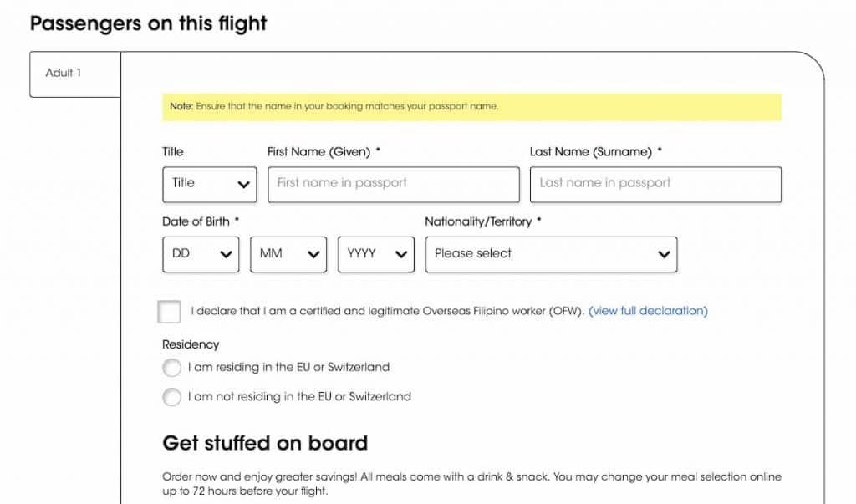
Task: Click the 'Residency' section label
Action: pyautogui.click(x=191, y=344)
